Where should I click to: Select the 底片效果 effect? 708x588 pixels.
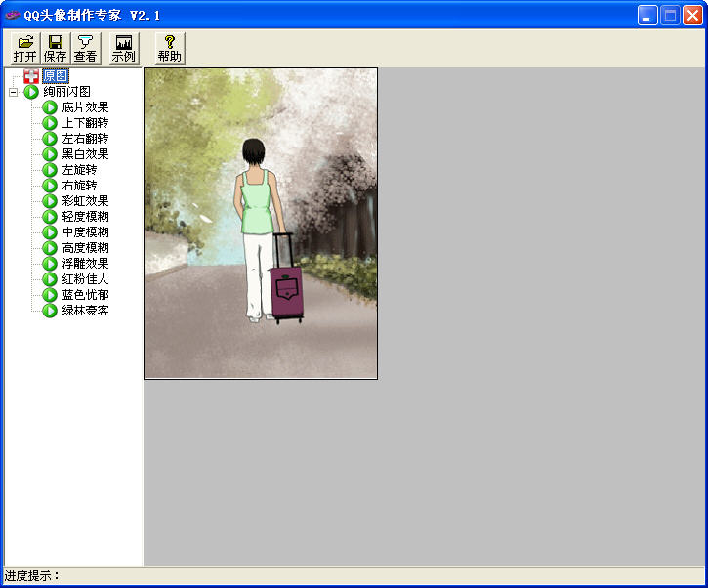point(85,107)
